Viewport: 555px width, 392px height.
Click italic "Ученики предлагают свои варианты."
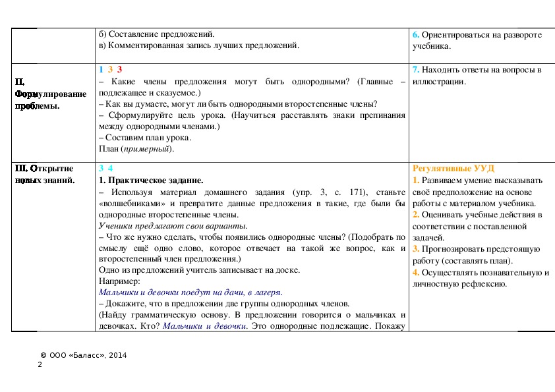pos(173,226)
